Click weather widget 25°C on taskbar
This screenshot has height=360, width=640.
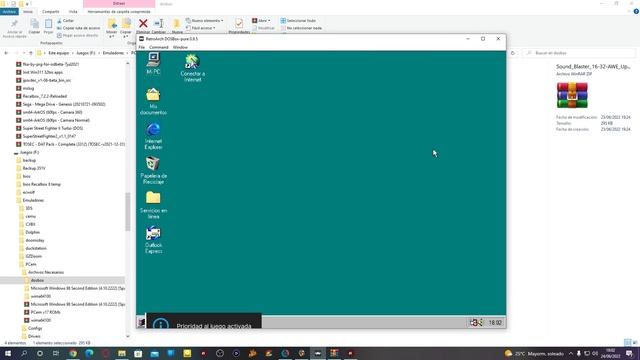(x=534, y=353)
